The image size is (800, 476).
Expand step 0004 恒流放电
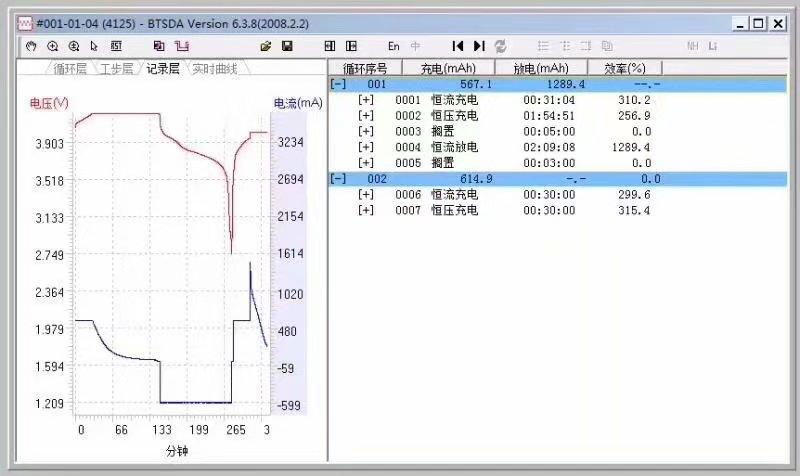366,147
